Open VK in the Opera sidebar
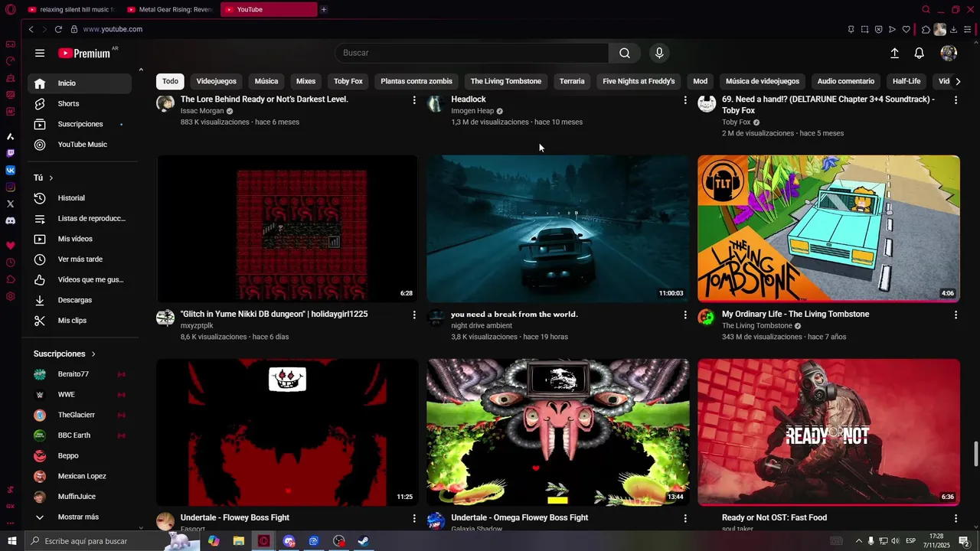980x551 pixels. tap(11, 170)
